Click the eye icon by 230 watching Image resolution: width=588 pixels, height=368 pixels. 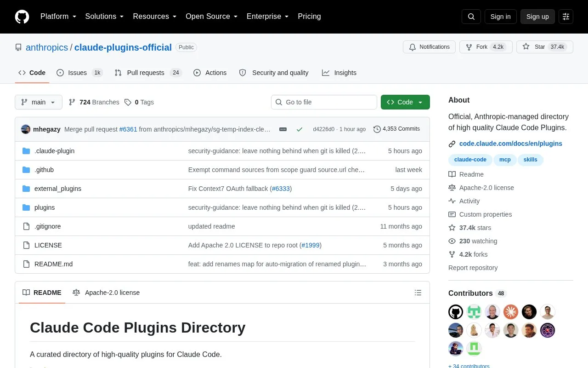point(452,241)
